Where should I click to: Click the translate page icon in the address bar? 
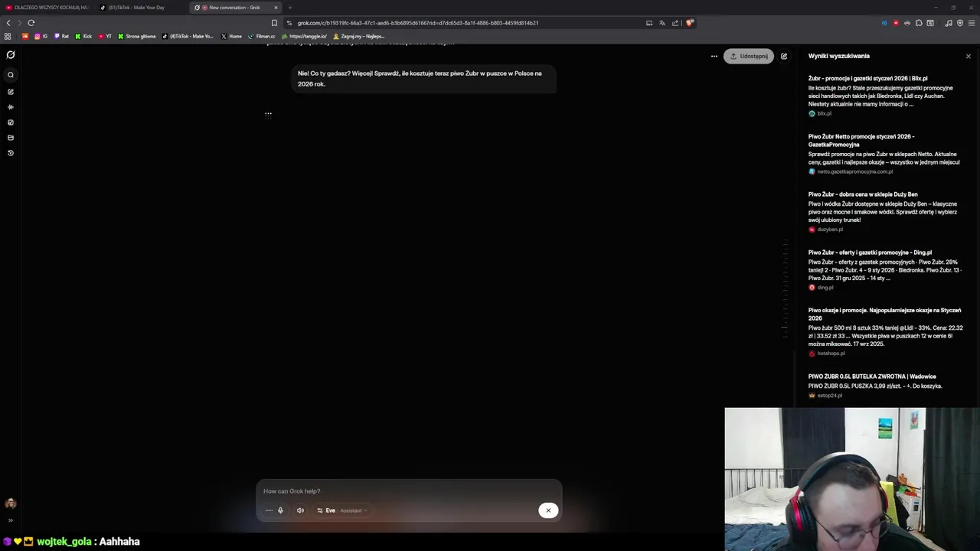tap(662, 23)
